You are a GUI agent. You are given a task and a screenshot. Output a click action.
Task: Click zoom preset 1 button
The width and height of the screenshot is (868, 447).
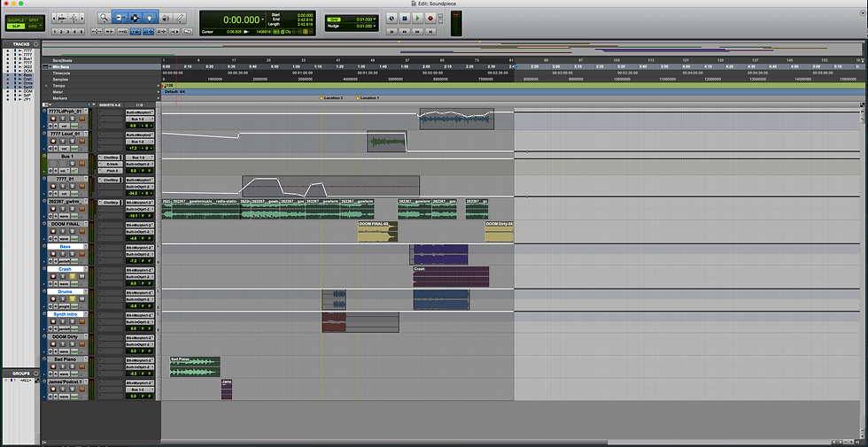[55, 32]
